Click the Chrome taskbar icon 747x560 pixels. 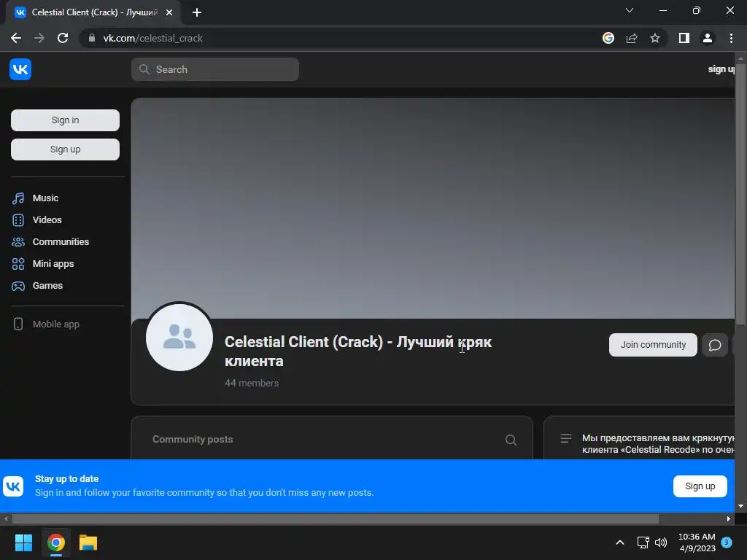pos(55,542)
